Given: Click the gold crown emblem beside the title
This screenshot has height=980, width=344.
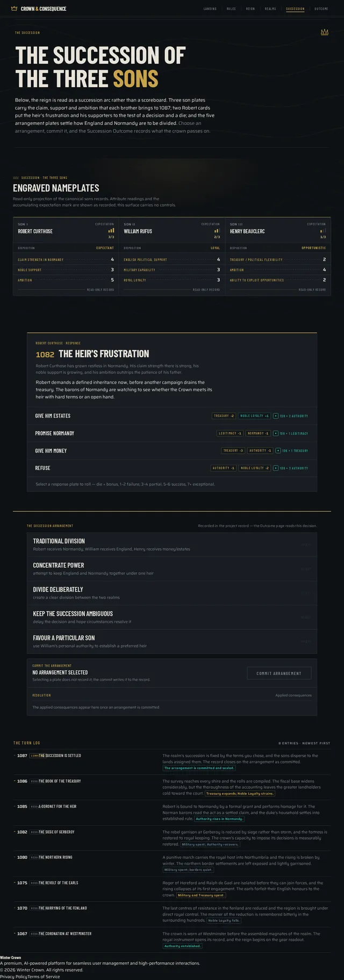Looking at the screenshot, I should (324, 32).
